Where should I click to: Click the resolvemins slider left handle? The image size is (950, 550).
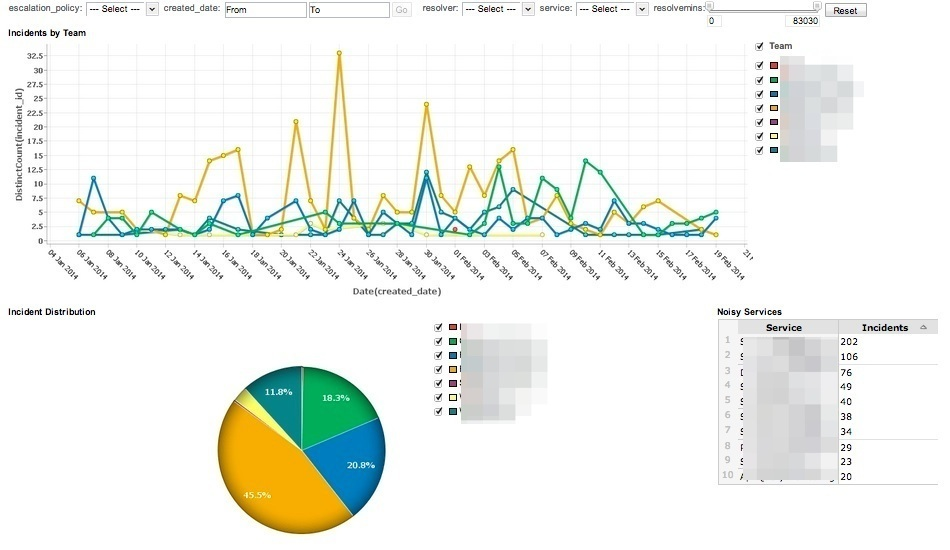pos(709,5)
